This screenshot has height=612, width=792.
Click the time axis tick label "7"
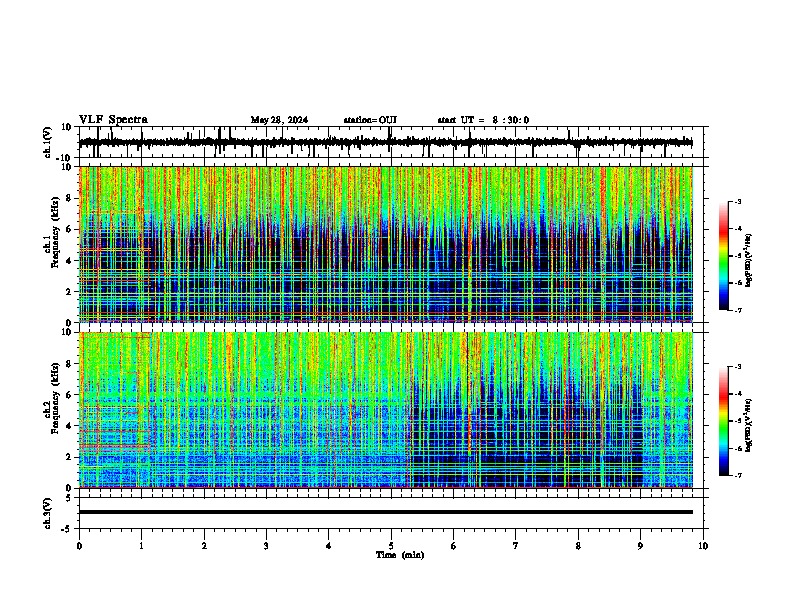point(516,546)
